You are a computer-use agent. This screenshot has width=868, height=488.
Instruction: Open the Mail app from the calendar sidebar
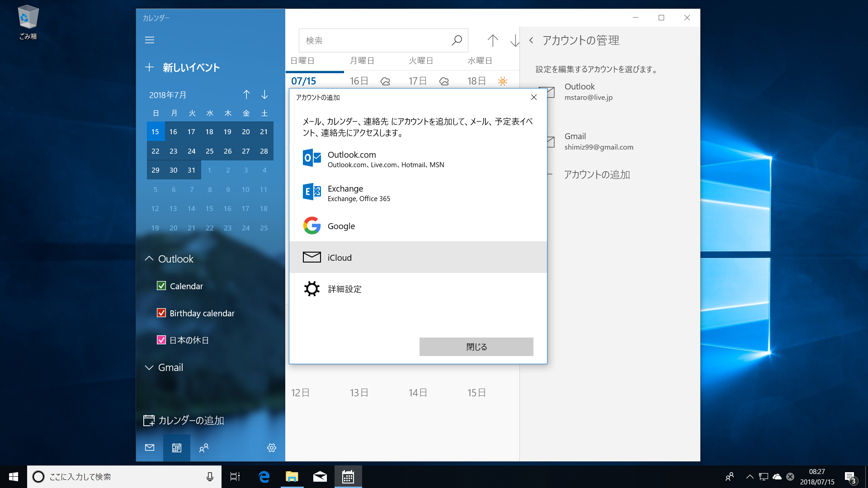click(150, 448)
